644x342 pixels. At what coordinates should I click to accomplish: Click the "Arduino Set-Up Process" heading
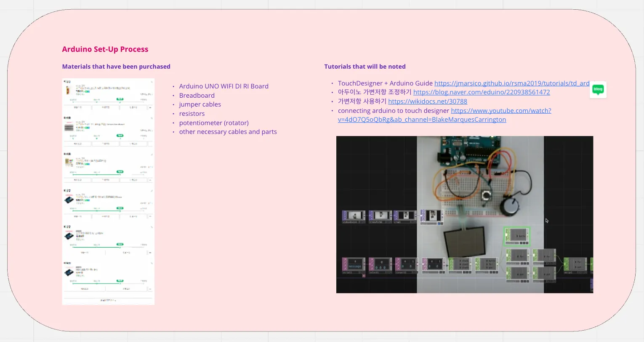pyautogui.click(x=105, y=49)
